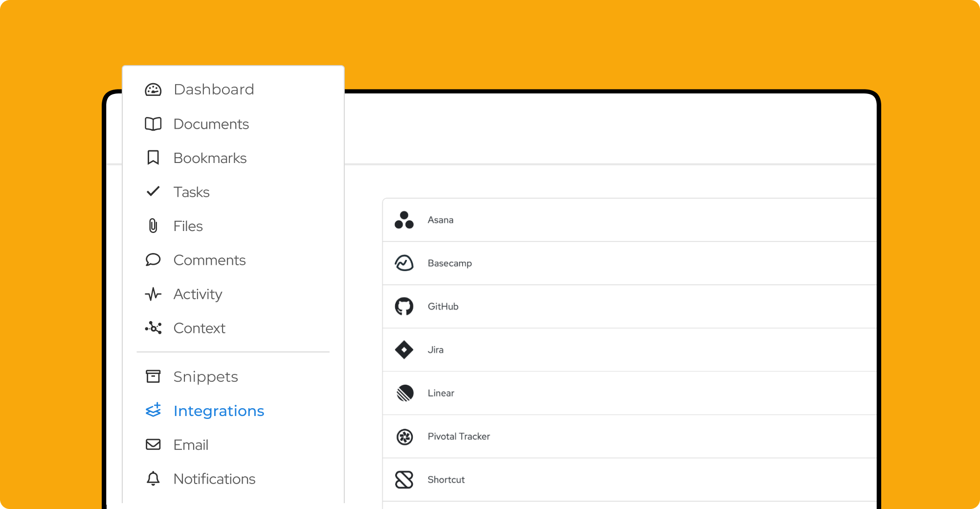This screenshot has height=509, width=980.
Task: Click the Jira diamond logo
Action: point(404,350)
